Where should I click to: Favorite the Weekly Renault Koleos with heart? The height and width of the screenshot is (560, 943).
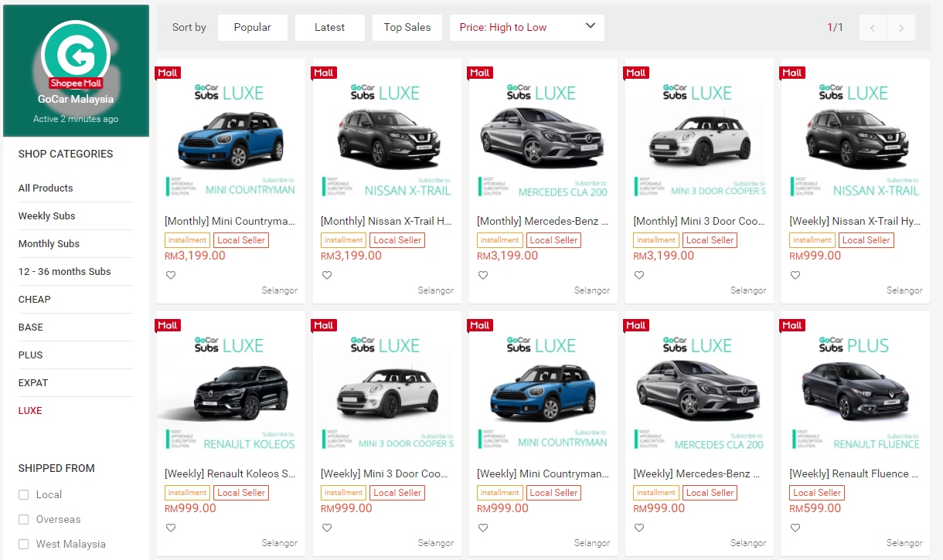171,528
